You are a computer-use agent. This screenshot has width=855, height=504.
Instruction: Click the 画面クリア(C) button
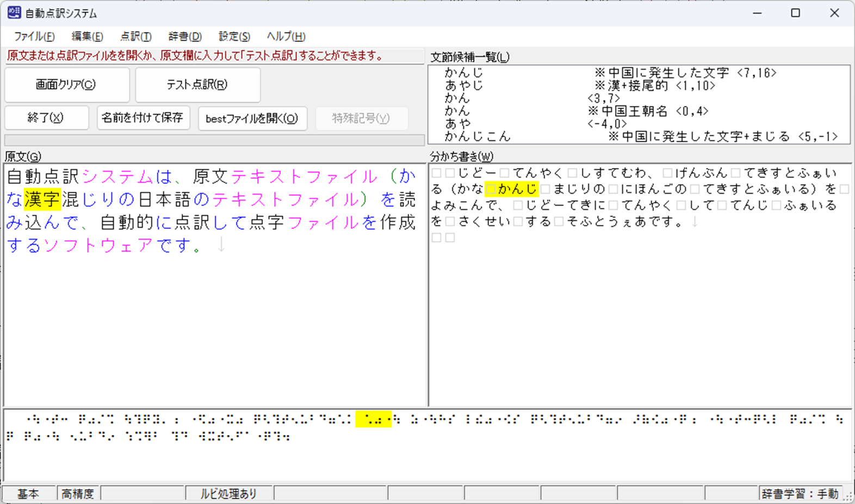67,85
